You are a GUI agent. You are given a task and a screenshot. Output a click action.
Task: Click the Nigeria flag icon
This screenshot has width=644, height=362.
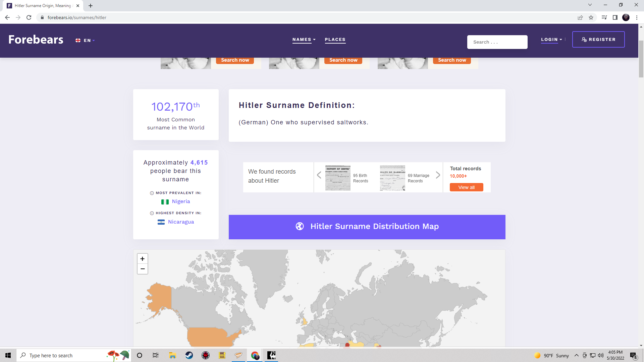(165, 202)
